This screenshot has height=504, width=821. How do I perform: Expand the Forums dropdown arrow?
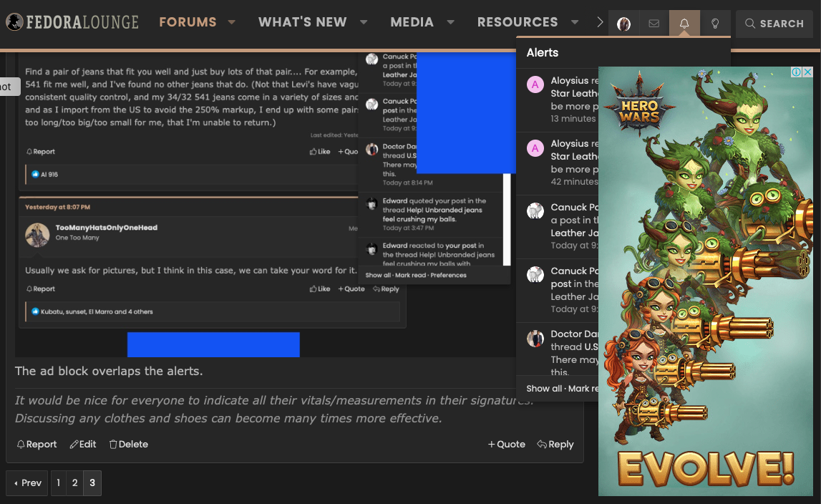[231, 22]
